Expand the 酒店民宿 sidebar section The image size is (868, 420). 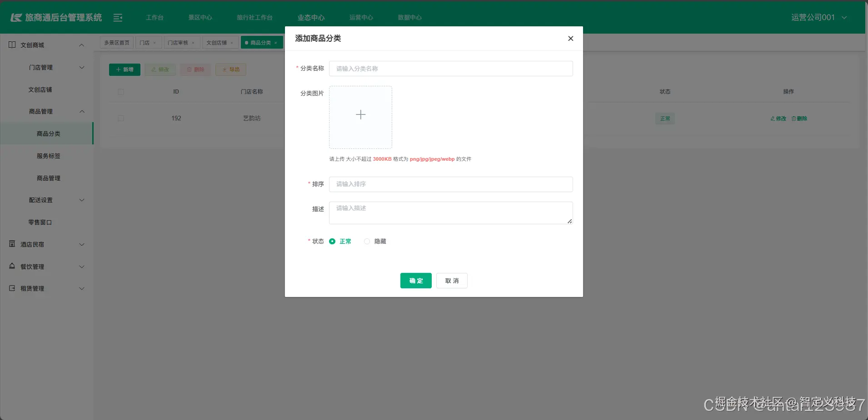pos(82,244)
